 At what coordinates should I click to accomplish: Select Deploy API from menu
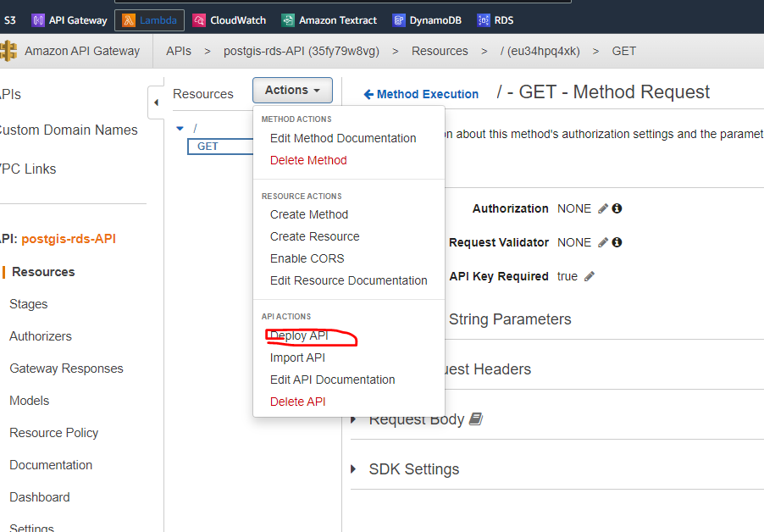pyautogui.click(x=299, y=335)
